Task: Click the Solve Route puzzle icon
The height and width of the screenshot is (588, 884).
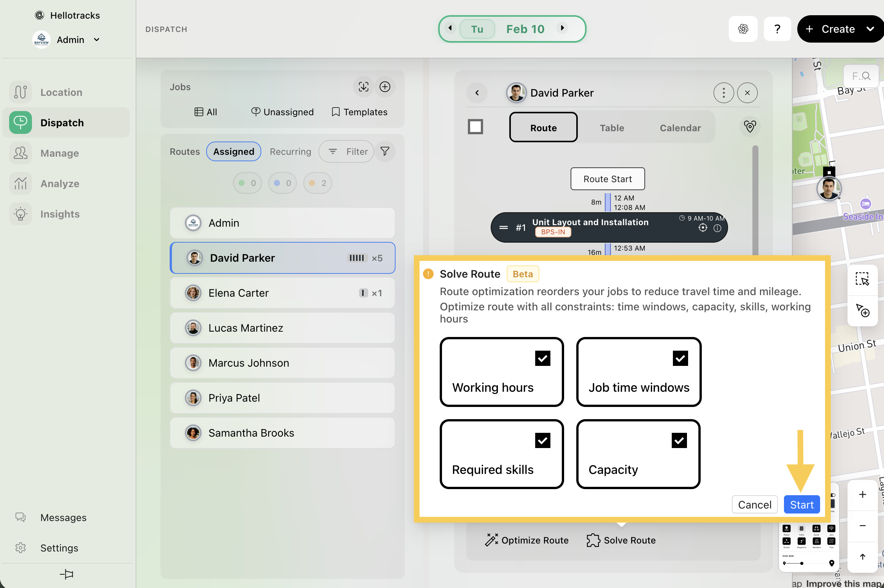Action: (x=593, y=540)
